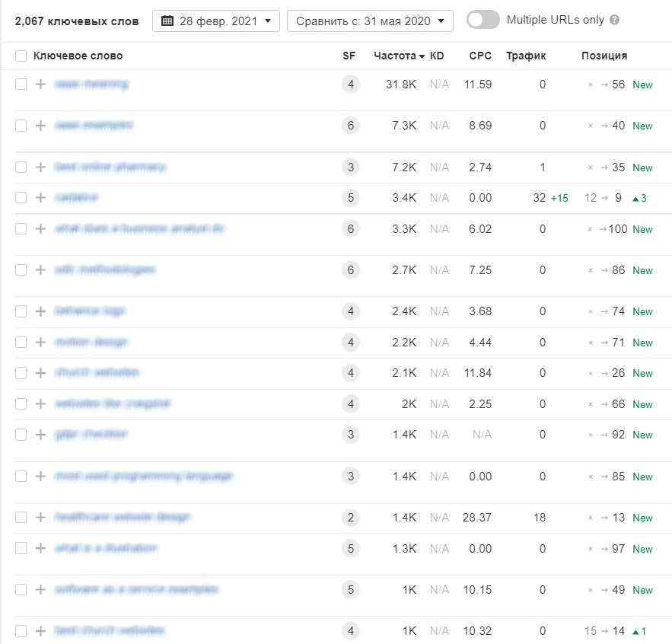Open the SF badge in the 3.3K frequency row
This screenshot has width=672, height=644.
coord(350,229)
